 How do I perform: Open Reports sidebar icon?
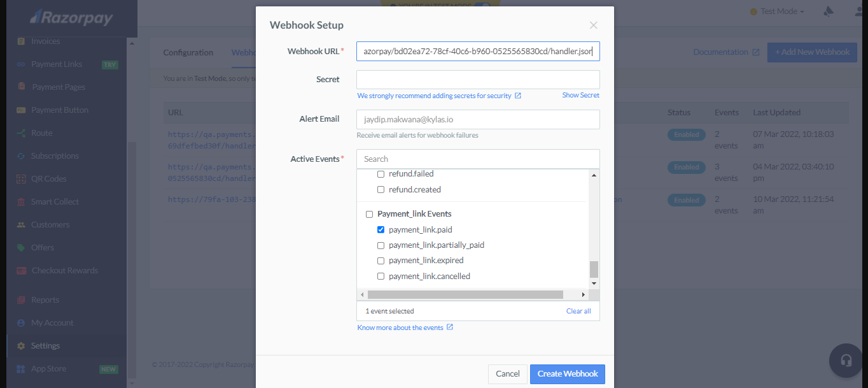tap(21, 300)
